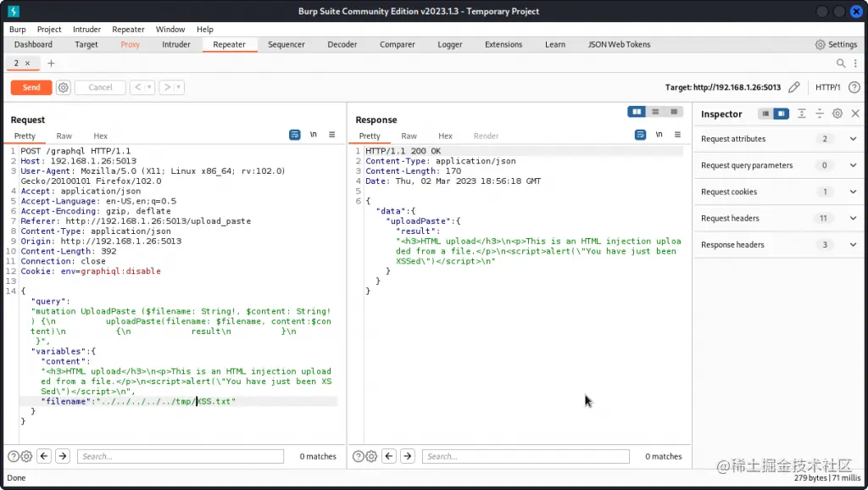Open the help icon beside HTTP/1
Image resolution: width=868 pixels, height=490 pixels.
[854, 87]
